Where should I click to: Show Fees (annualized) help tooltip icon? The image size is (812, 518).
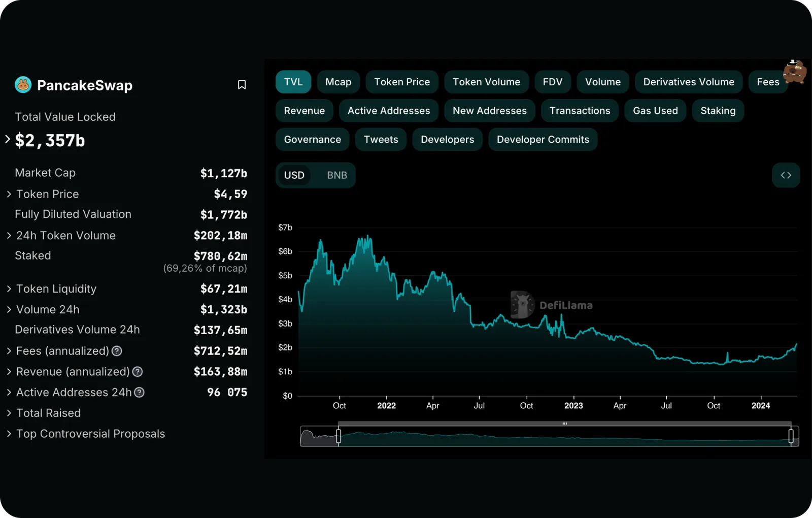(117, 351)
